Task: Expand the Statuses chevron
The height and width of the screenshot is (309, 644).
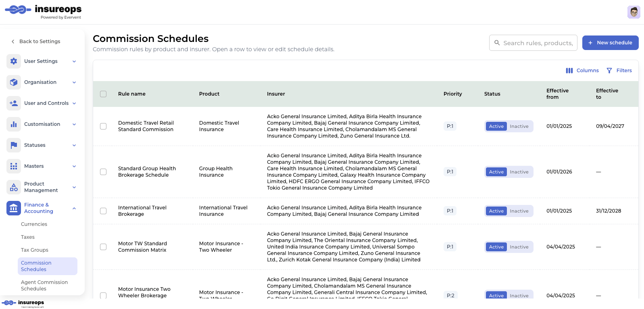Action: point(74,145)
